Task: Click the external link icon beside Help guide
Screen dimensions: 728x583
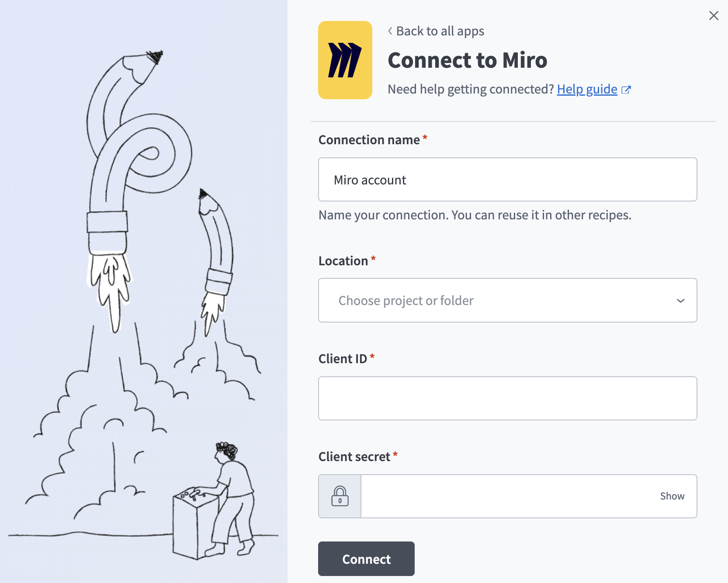Action: coord(626,90)
